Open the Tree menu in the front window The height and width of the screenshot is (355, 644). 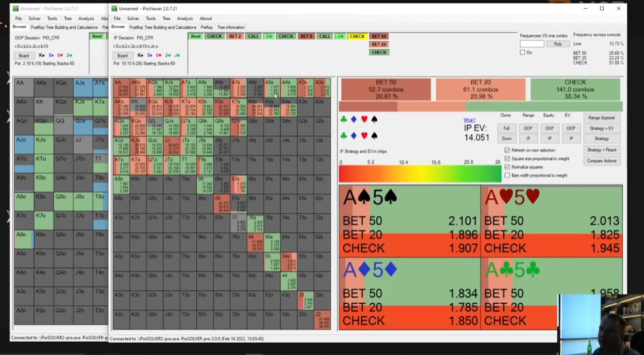[166, 19]
